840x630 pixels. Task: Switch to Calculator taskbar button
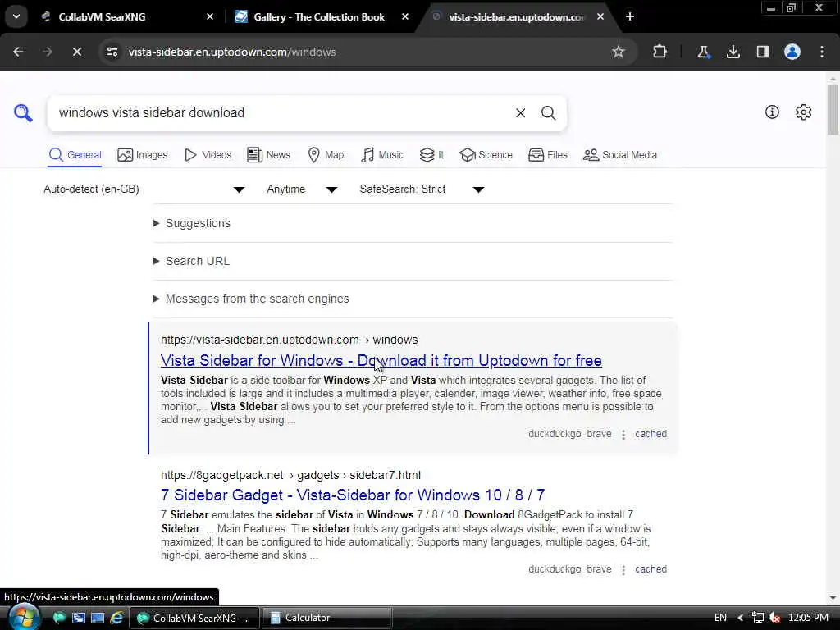tap(327, 618)
